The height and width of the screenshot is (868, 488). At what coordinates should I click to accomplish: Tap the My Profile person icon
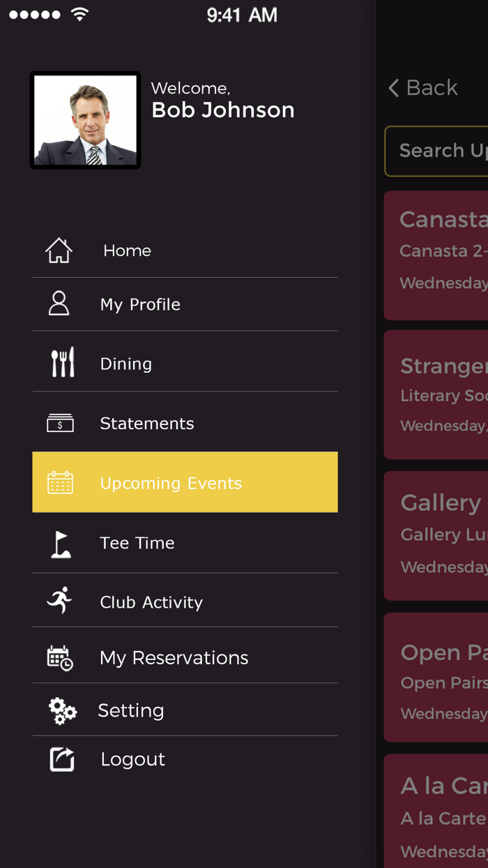coord(59,304)
